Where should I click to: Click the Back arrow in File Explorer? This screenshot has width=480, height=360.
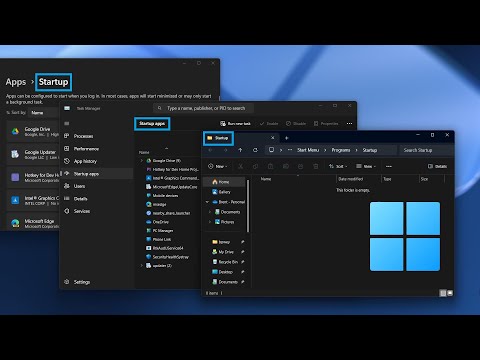[210, 150]
